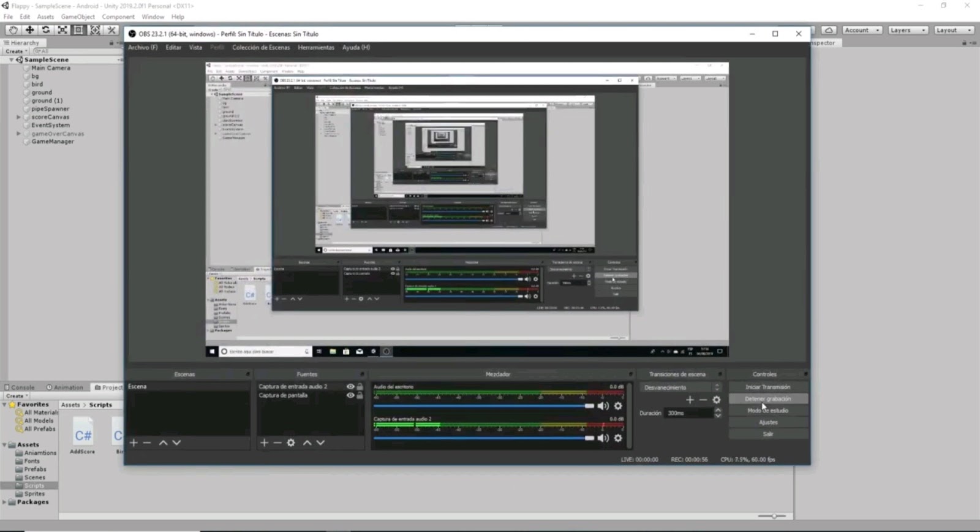Screen dimensions: 980x532
Task: Hide Captura de pantalla source
Action: 350,395
